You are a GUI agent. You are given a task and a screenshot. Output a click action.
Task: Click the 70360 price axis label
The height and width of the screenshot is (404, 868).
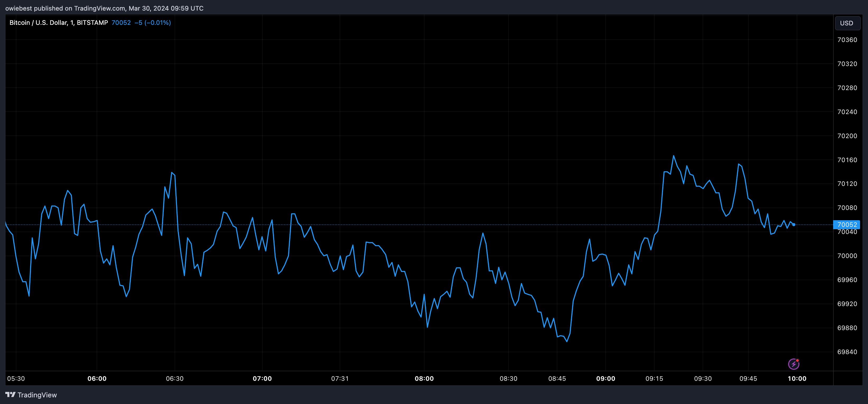(847, 40)
